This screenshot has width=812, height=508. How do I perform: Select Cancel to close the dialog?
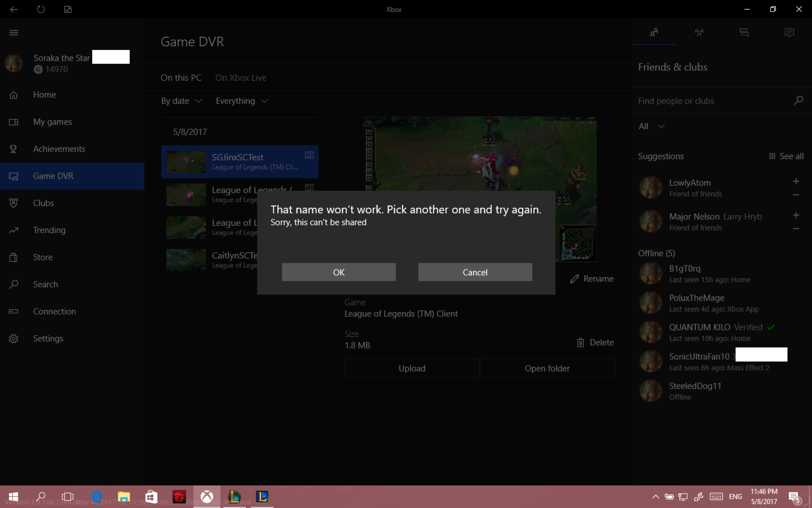(475, 272)
